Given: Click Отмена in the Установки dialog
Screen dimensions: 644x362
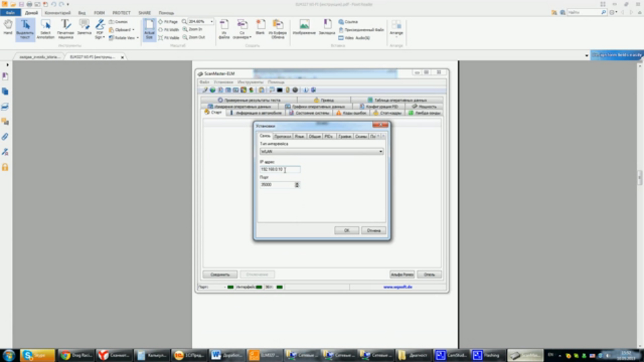Looking at the screenshot, I should tap(373, 230).
